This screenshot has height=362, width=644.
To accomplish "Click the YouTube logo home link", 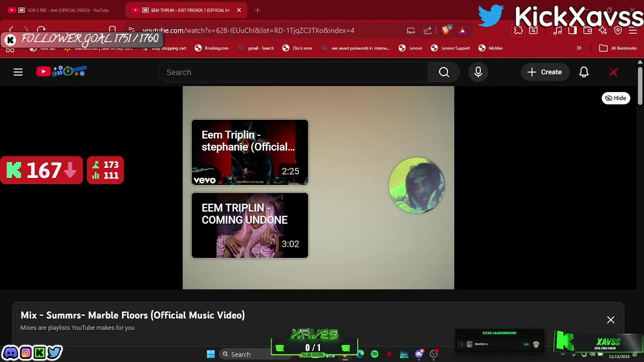I will [61, 72].
